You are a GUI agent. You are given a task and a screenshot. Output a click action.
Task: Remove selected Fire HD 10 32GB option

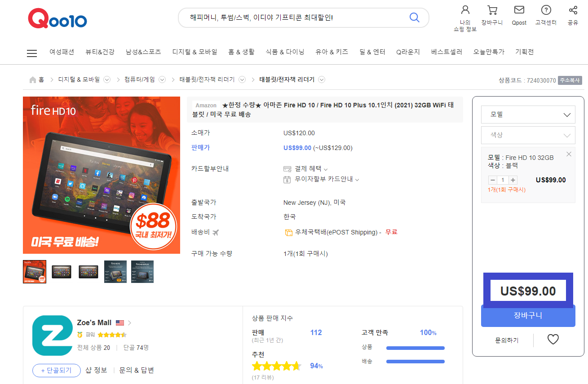pyautogui.click(x=569, y=154)
